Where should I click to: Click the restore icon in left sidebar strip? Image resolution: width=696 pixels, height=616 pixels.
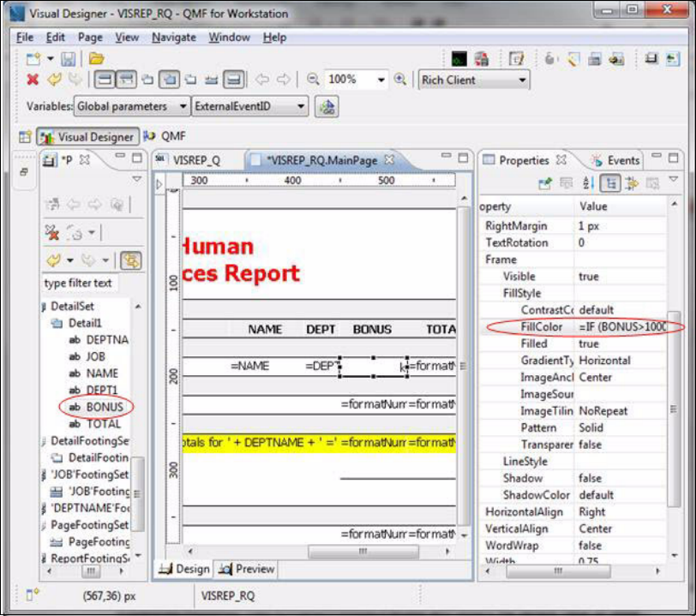(24, 171)
